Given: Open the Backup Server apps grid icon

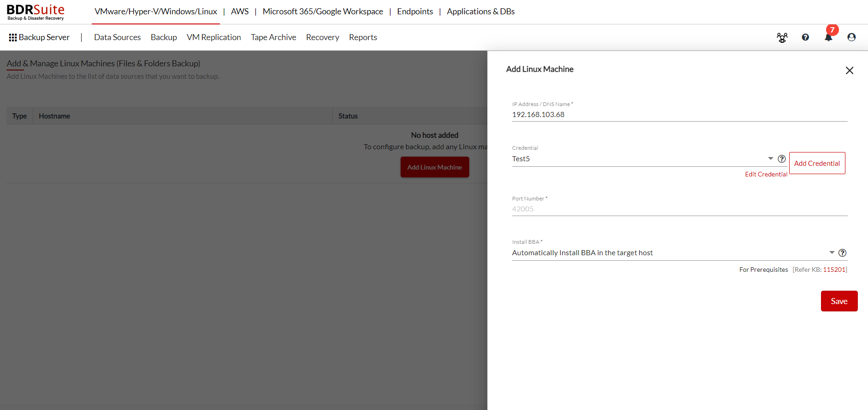Looking at the screenshot, I should pos(13,37).
